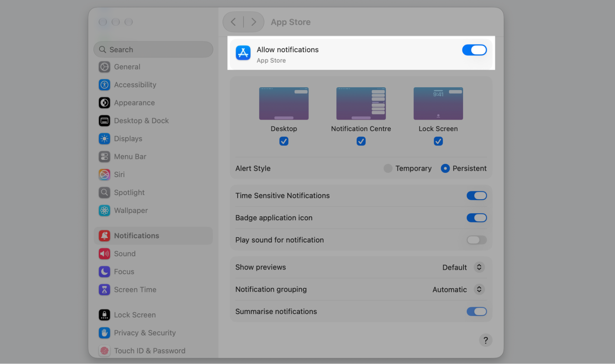Turn off Badge application icon toggle

(x=477, y=218)
